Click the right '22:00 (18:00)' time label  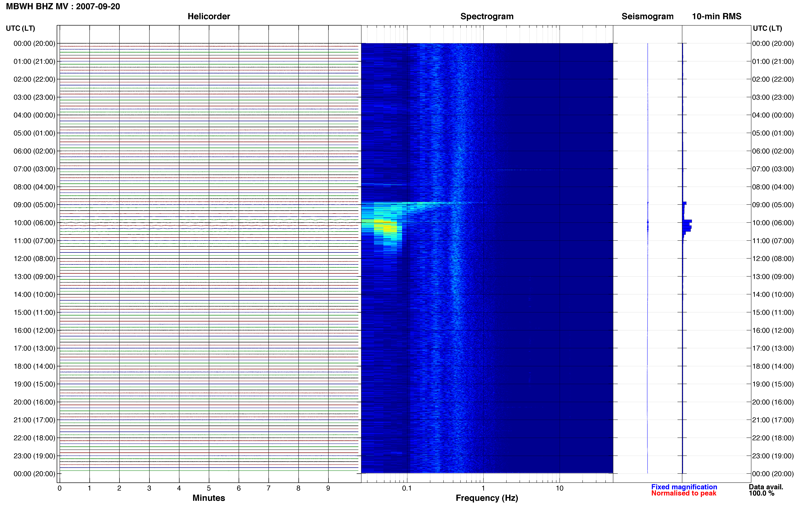(773, 438)
